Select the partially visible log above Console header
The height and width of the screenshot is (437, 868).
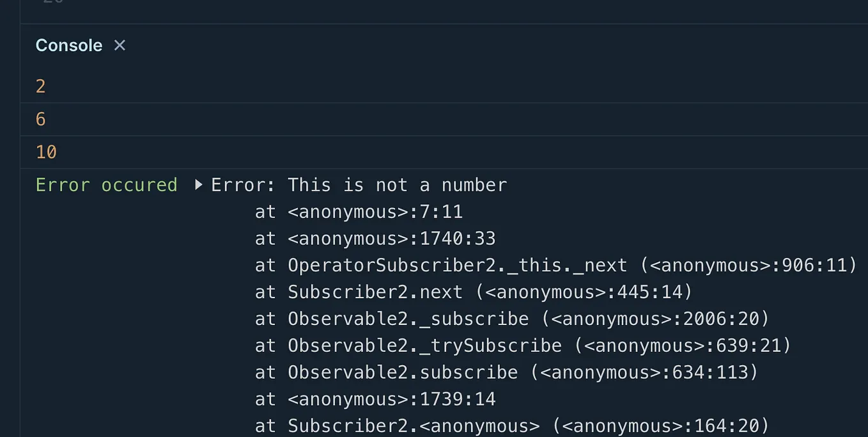[x=48, y=5]
